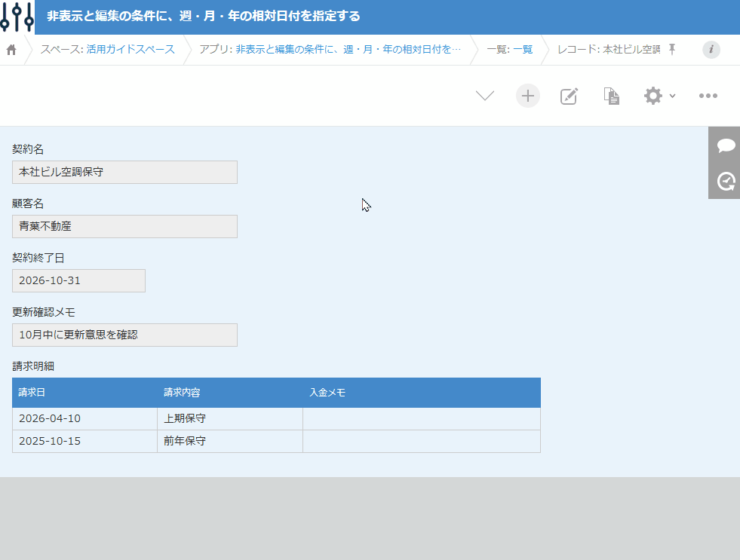The height and width of the screenshot is (560, 740).
Task: Open more options ellipsis menu
Action: 708,96
